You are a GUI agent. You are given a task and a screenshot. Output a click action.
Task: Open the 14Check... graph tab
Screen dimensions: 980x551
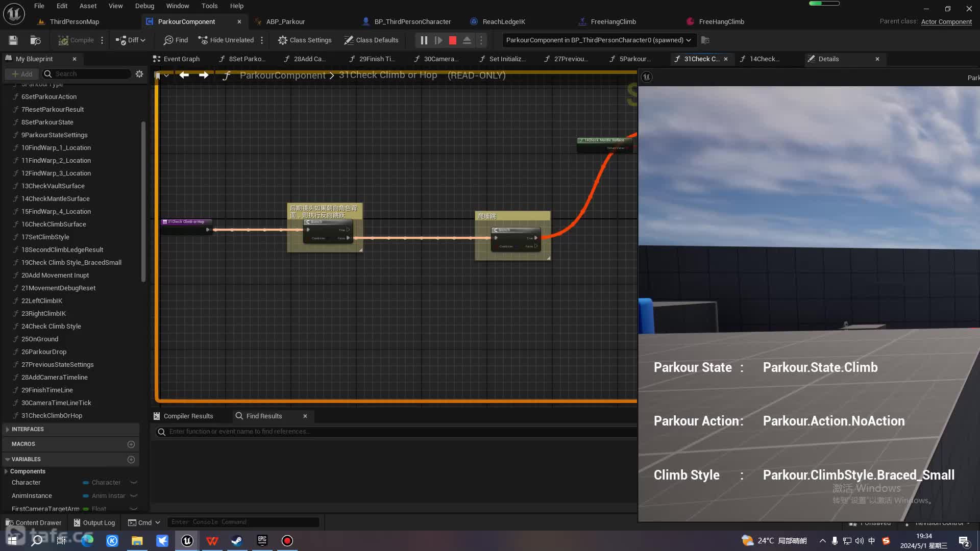(759, 59)
